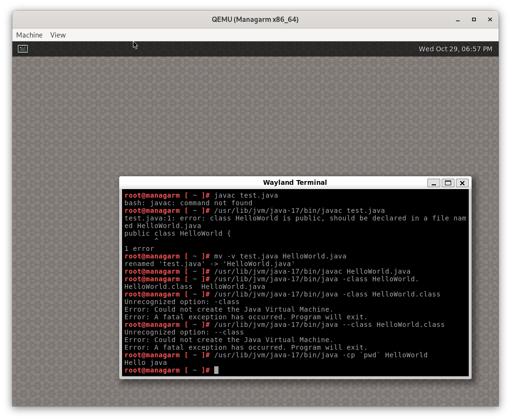
Task: Click the Wayland Terminal title bar
Action: [295, 182]
